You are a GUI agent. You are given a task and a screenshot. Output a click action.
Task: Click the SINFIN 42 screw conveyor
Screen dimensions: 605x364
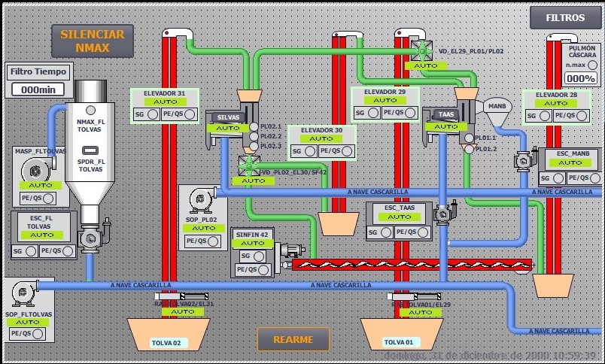coord(412,265)
